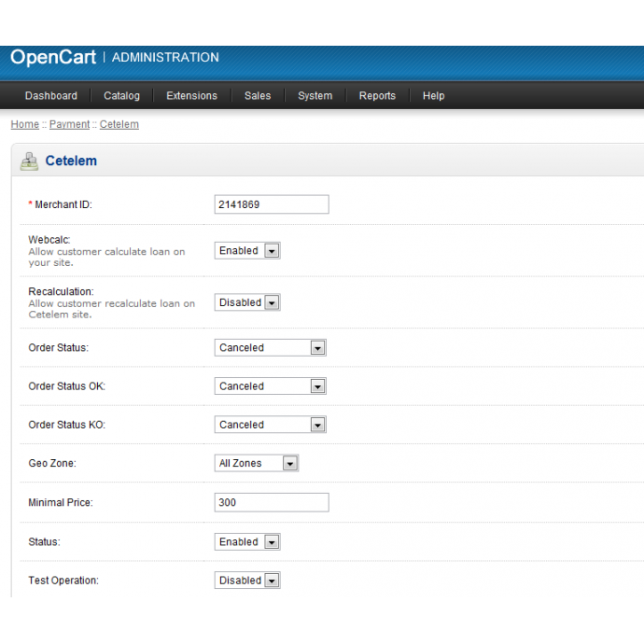Image resolution: width=644 pixels, height=644 pixels.
Task: Open the Status Enabled dropdown
Action: (x=247, y=541)
